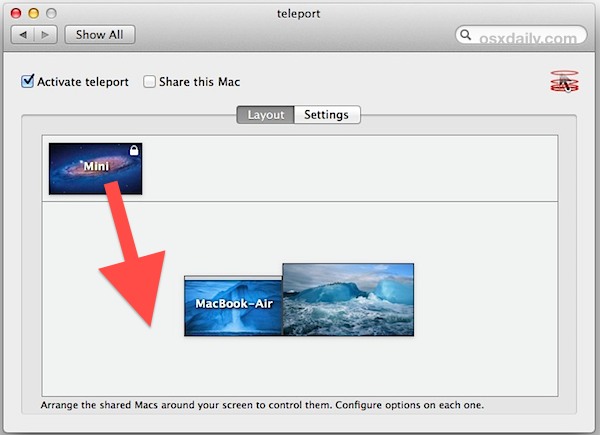
Task: Click the Activate teleport label text
Action: (x=83, y=82)
